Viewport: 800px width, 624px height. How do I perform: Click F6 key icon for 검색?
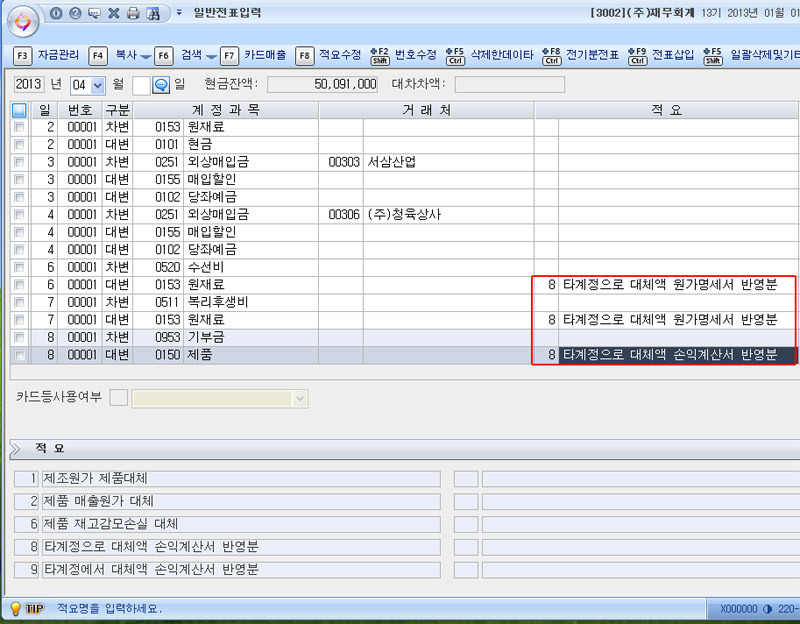click(163, 56)
